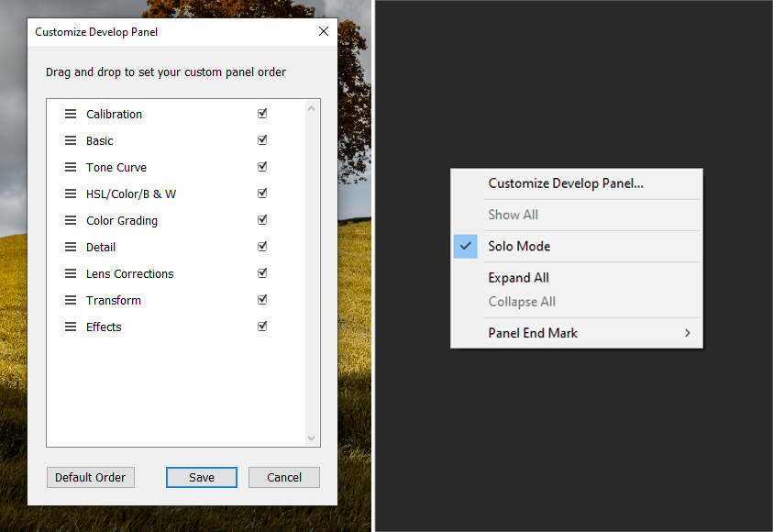Viewport: 773px width, 532px height.
Task: Click the drag handle icon for Color Grading
Action: pyautogui.click(x=71, y=220)
